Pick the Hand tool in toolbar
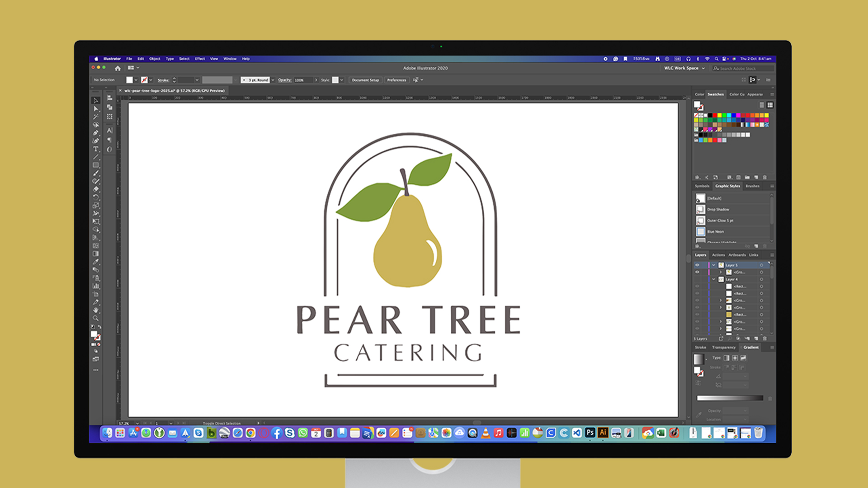The width and height of the screenshot is (868, 488). 96,310
